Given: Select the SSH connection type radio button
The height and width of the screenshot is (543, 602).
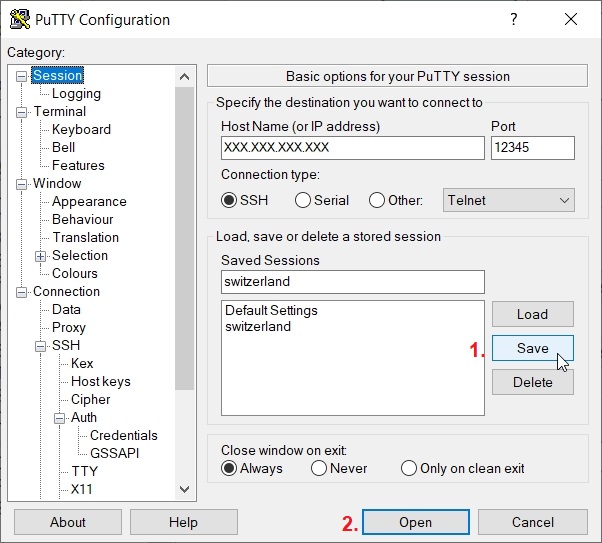Looking at the screenshot, I should (x=230, y=200).
